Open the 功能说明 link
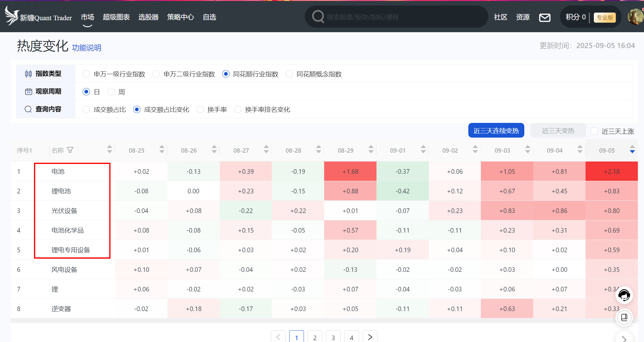The image size is (644, 342). [86, 48]
